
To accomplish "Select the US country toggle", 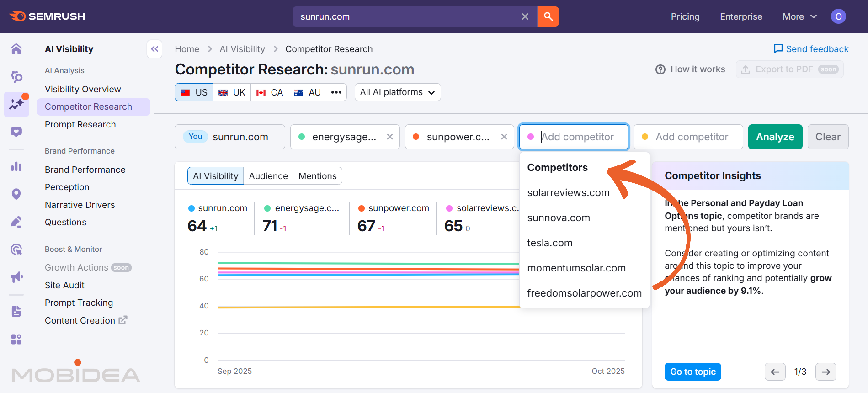I will (194, 92).
